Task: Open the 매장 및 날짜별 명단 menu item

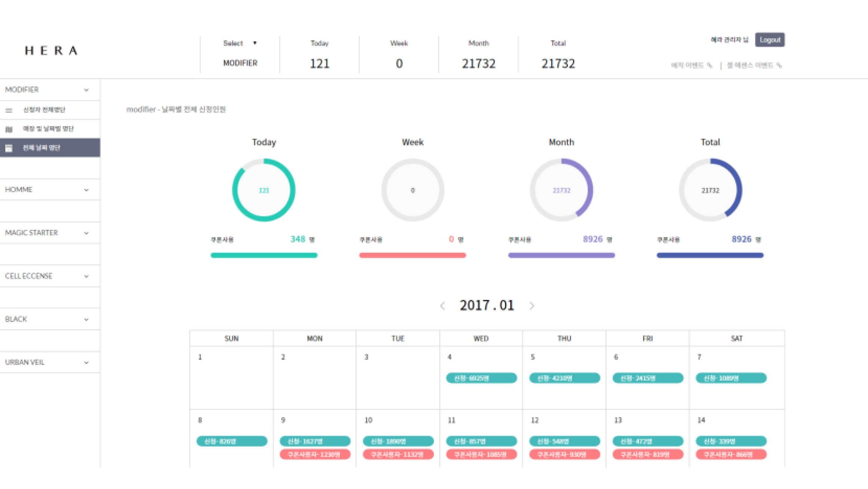Action: pos(50,129)
